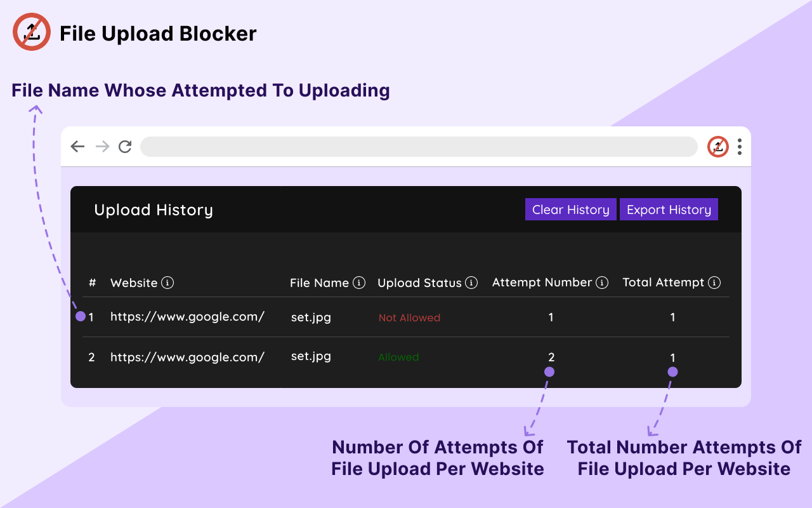Open the File Upload Blocker extension icon
This screenshot has height=508, width=812.
click(x=717, y=147)
